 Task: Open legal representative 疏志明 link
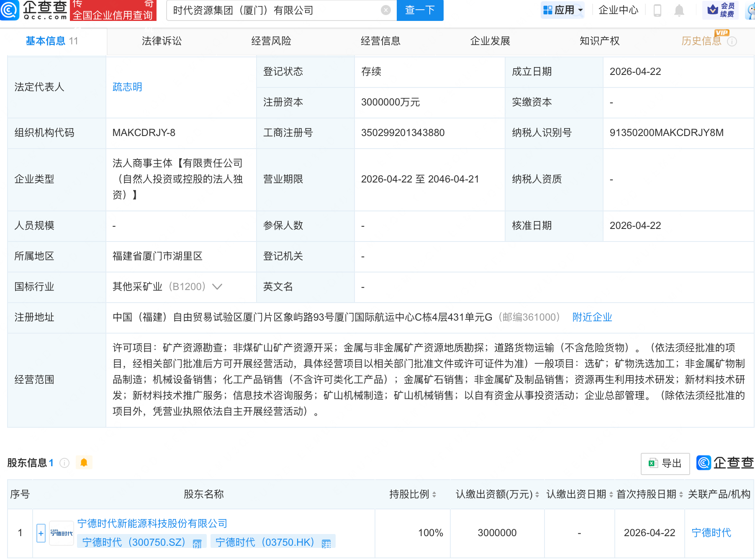(x=127, y=87)
